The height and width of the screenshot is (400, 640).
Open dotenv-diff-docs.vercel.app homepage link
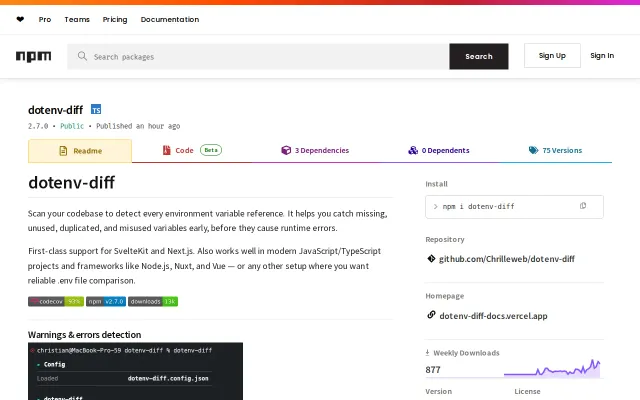click(x=493, y=316)
